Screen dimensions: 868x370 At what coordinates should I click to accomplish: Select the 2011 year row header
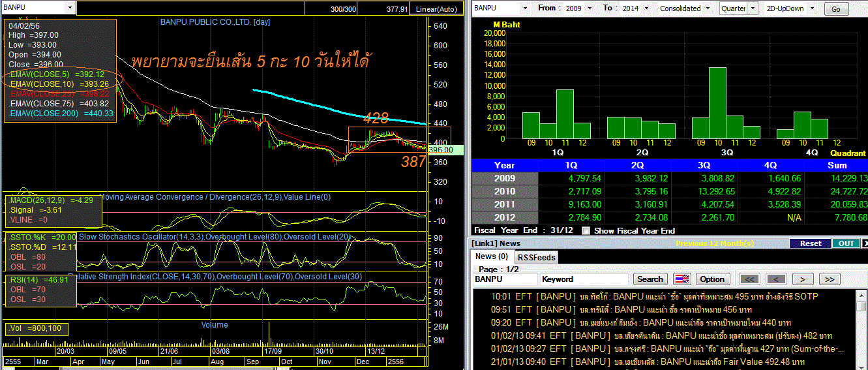pos(505,204)
